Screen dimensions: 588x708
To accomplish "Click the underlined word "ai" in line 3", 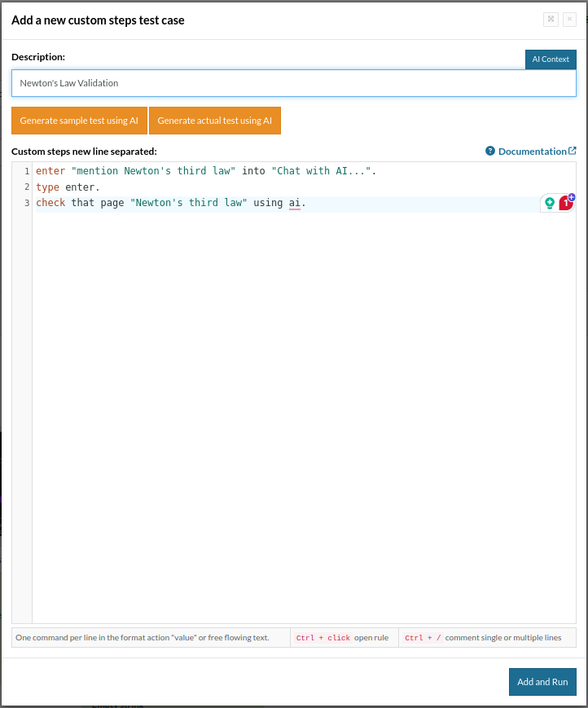I will pyautogui.click(x=294, y=203).
